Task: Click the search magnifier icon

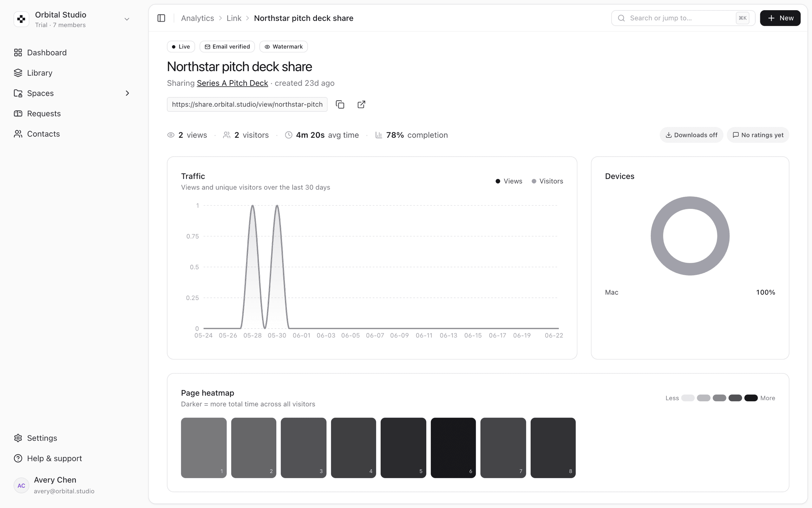Action: click(621, 18)
